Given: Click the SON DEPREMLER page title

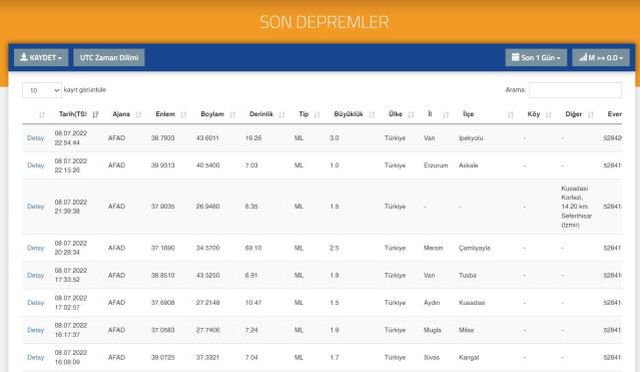Looking at the screenshot, I should tap(324, 22).
